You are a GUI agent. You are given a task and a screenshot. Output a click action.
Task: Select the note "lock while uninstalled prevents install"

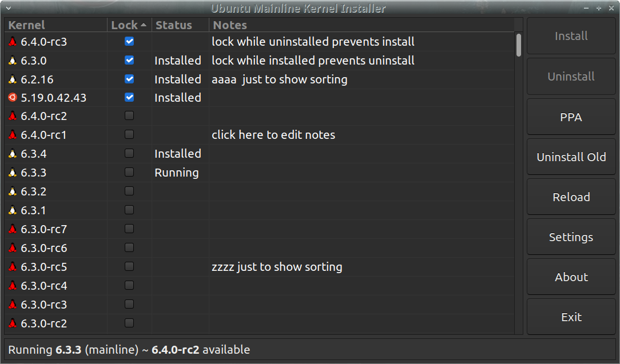pos(313,42)
